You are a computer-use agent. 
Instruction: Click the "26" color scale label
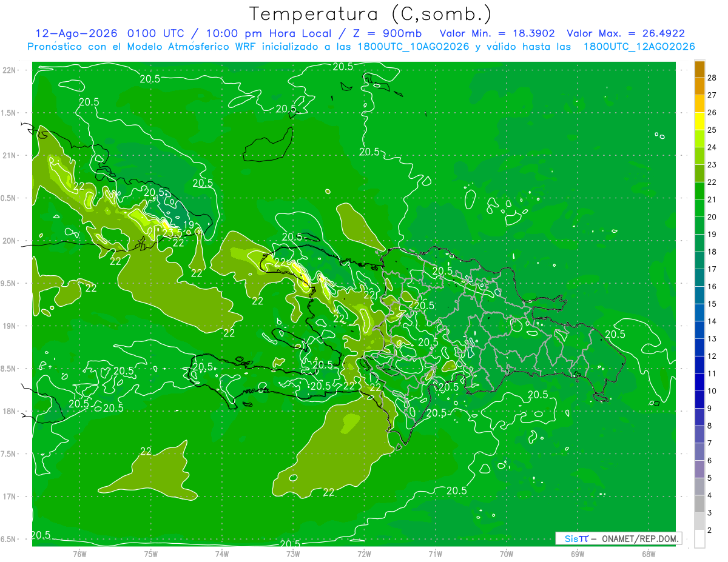click(712, 113)
